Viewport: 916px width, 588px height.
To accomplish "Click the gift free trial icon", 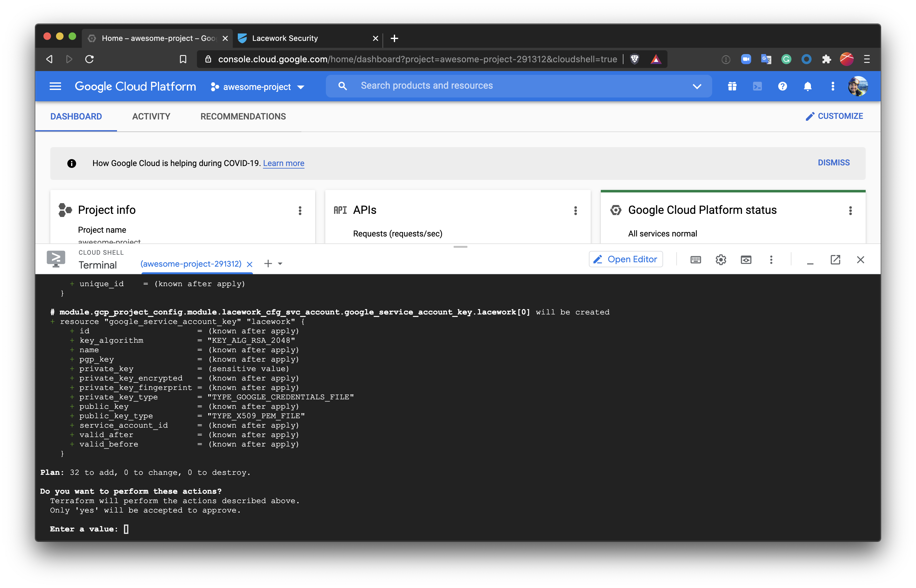I will coord(732,86).
